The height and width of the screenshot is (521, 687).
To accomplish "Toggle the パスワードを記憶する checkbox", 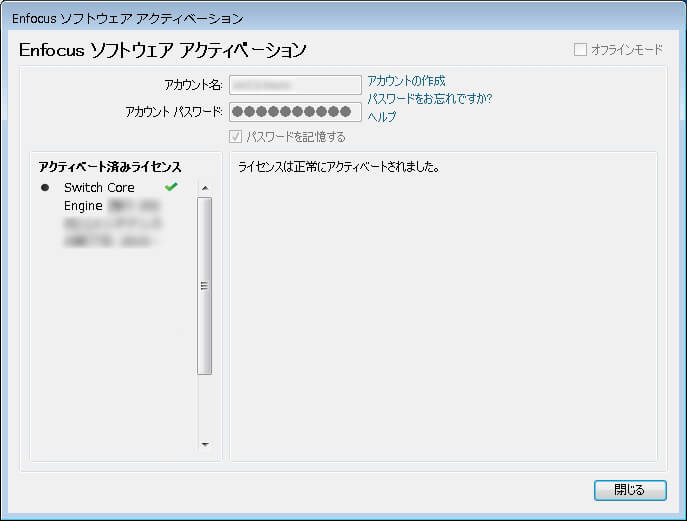I will click(235, 137).
